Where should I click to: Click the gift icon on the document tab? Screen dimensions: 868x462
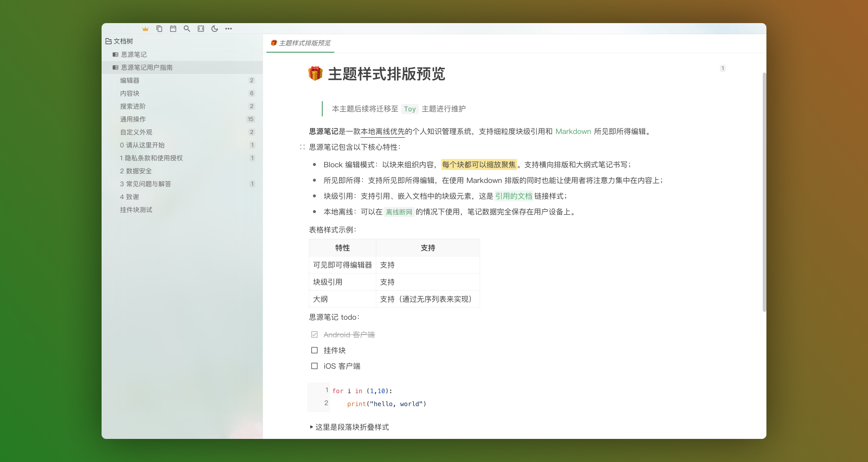click(x=274, y=43)
